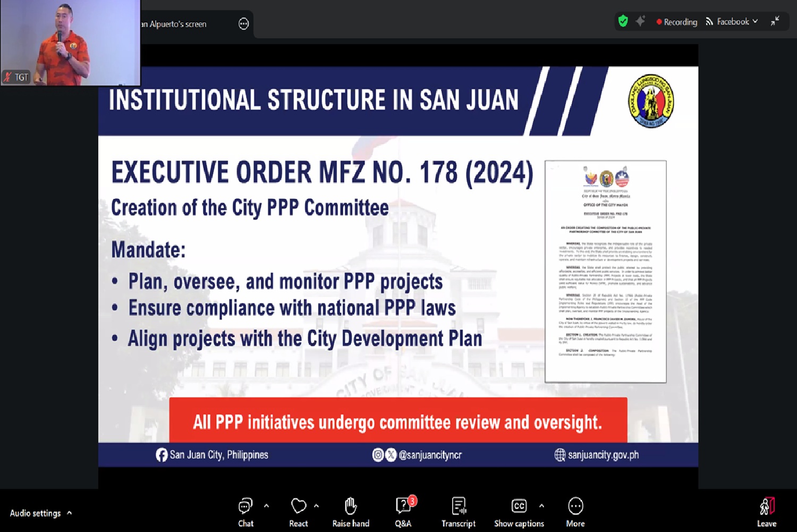
Task: Toggle Show captions on
Action: click(x=519, y=512)
